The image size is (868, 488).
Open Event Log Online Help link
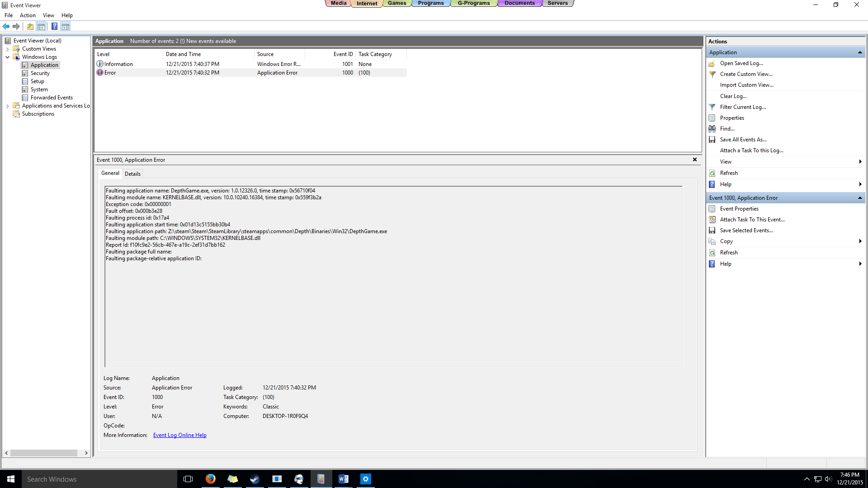pyautogui.click(x=179, y=435)
